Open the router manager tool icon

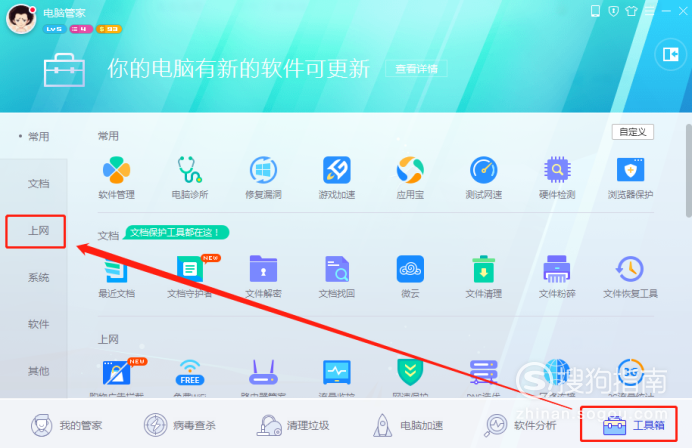click(263, 374)
